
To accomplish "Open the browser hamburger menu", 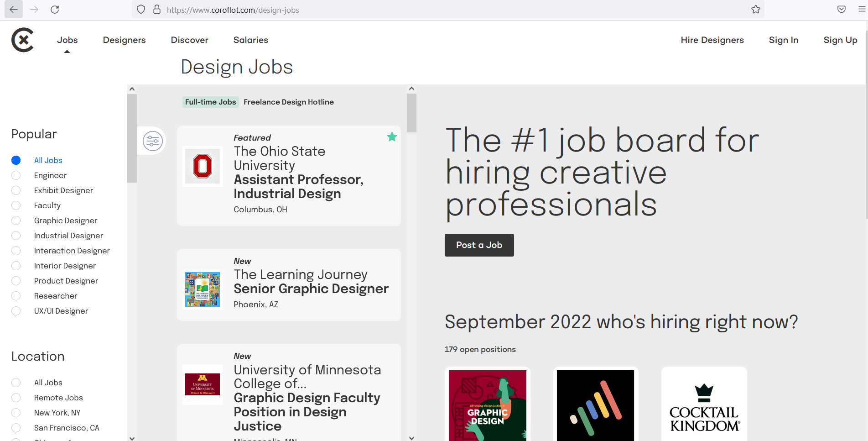I will [862, 9].
